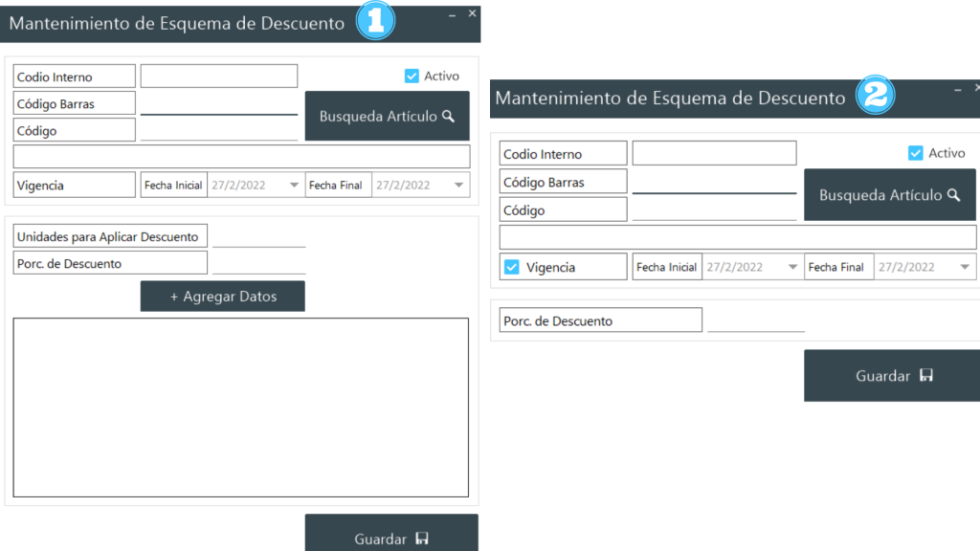This screenshot has width=980, height=551.
Task: Disable the Vigencia checkbox in window 2
Action: [512, 267]
